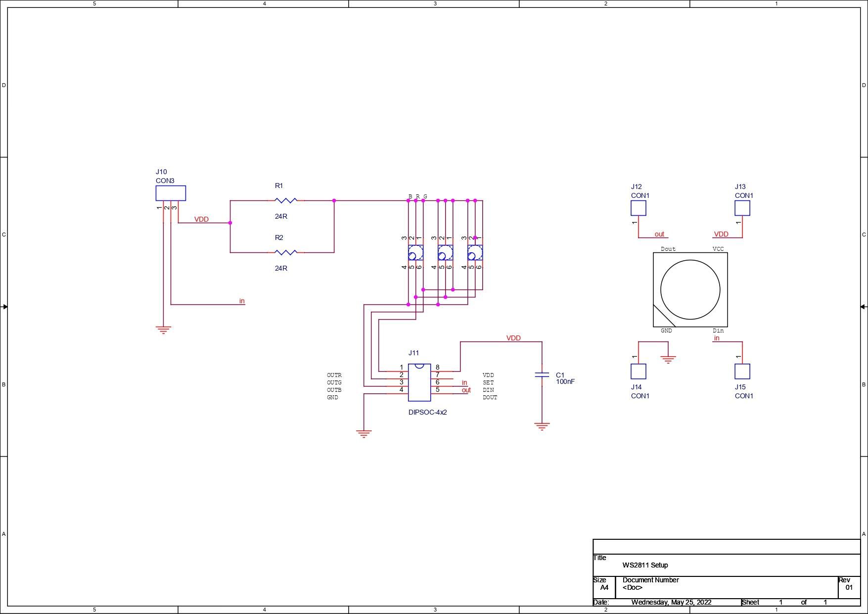
Task: Select the WS2811 Setup title text
Action: 644,565
